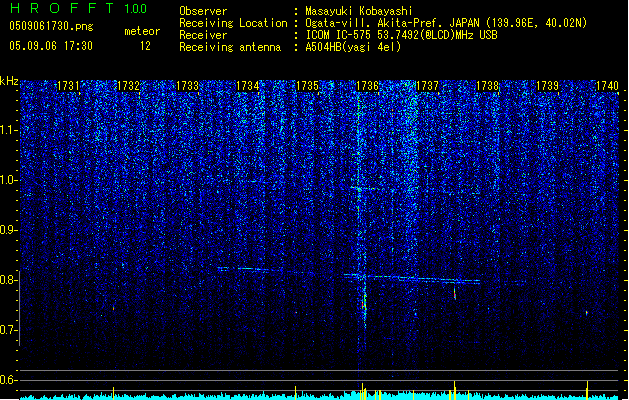Image resolution: width=629 pixels, height=400 pixels.
Task: Click the yellow level spike between 1739 and 1740
Action: pyautogui.click(x=587, y=388)
